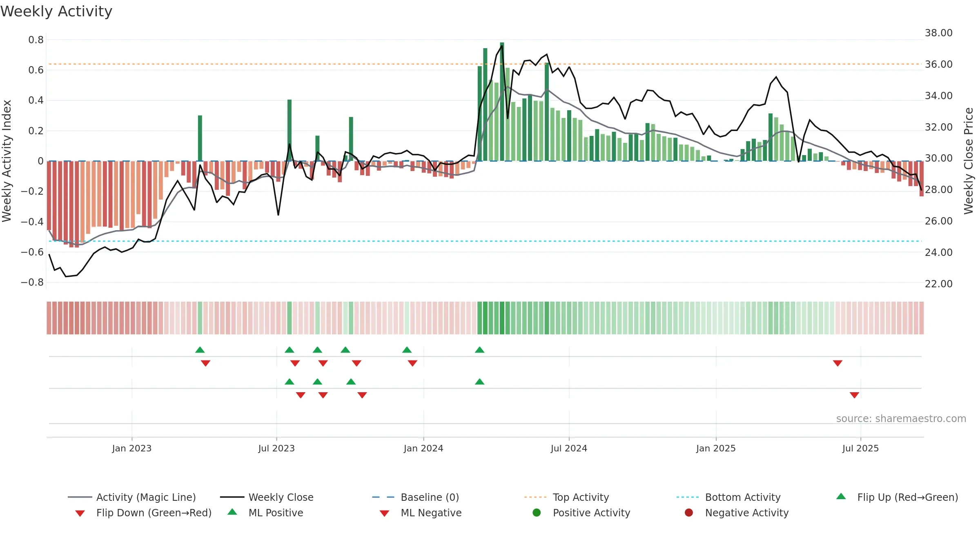Click the Positive Activity legend green circle
Viewport: 980px width, 551px height.
tap(537, 512)
